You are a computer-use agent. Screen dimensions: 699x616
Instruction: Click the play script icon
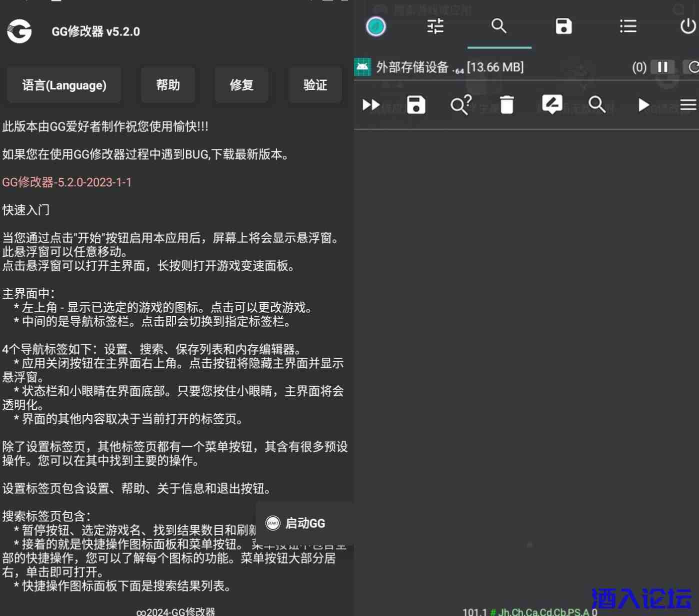point(643,105)
